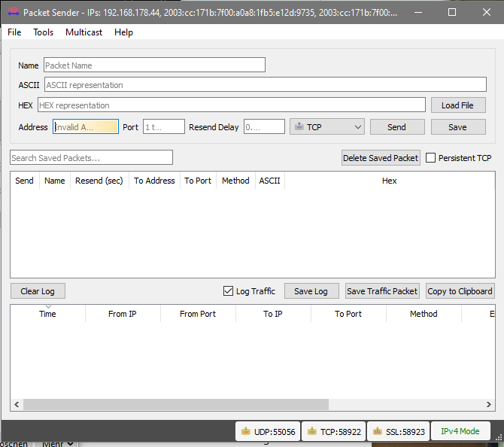Click saved packets To Port column header
The image size is (504, 447).
(x=198, y=181)
